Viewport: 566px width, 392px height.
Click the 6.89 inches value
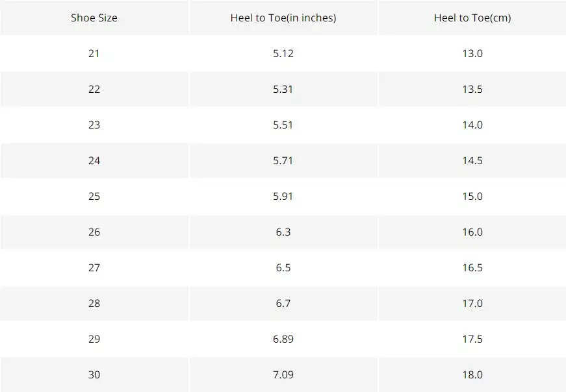click(x=283, y=339)
